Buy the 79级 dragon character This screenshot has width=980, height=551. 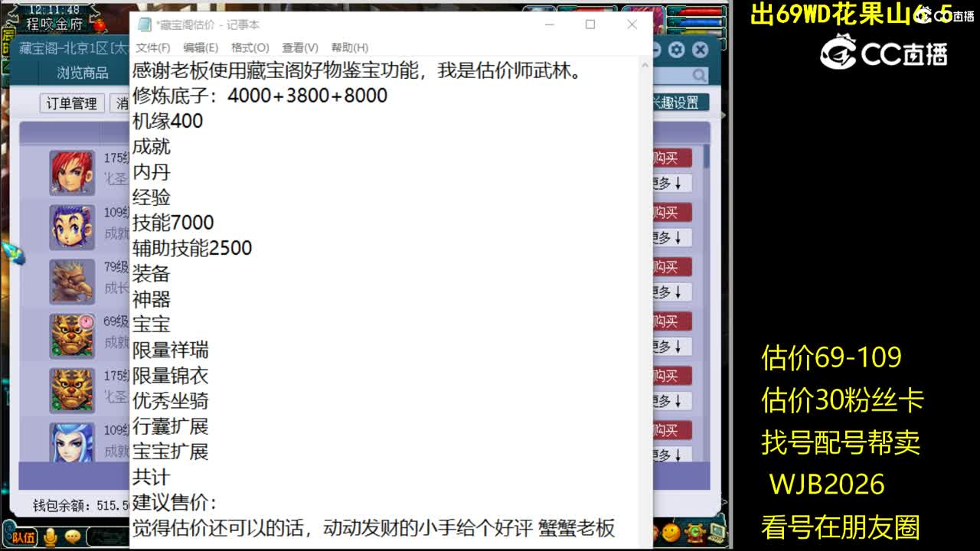point(672,267)
